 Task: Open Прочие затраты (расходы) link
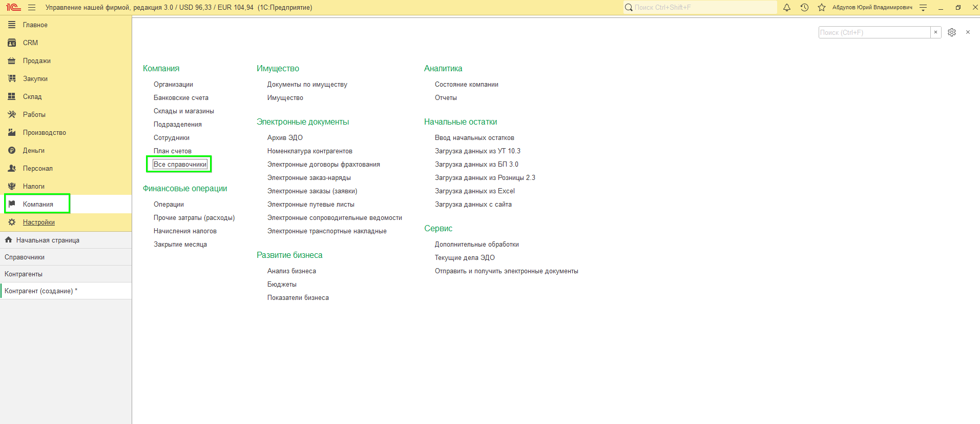tap(194, 217)
